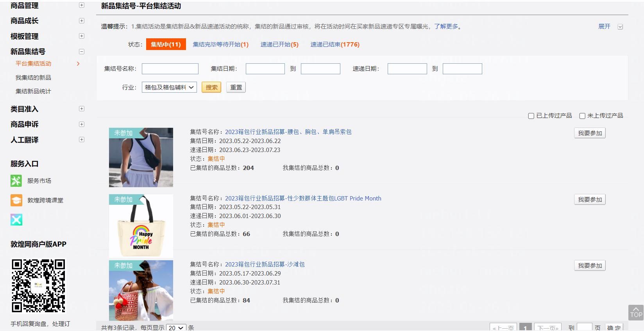Open the LGBT Pride Month bag thumbnail

point(141,226)
